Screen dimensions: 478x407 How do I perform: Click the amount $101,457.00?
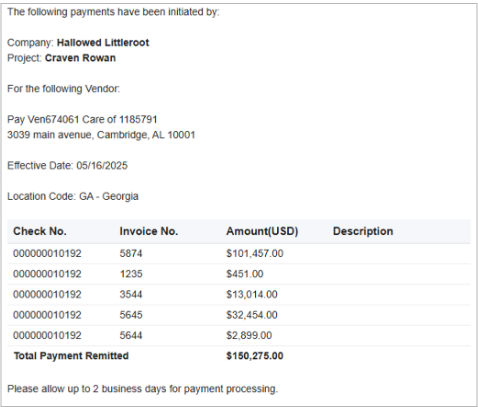(255, 254)
